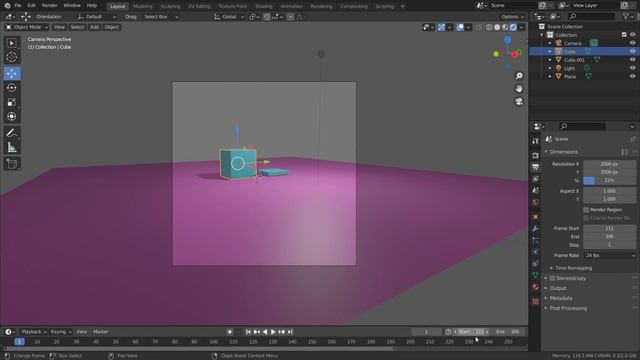Open the Scene properties tab
The height and width of the screenshot is (360, 640).
pos(536,191)
